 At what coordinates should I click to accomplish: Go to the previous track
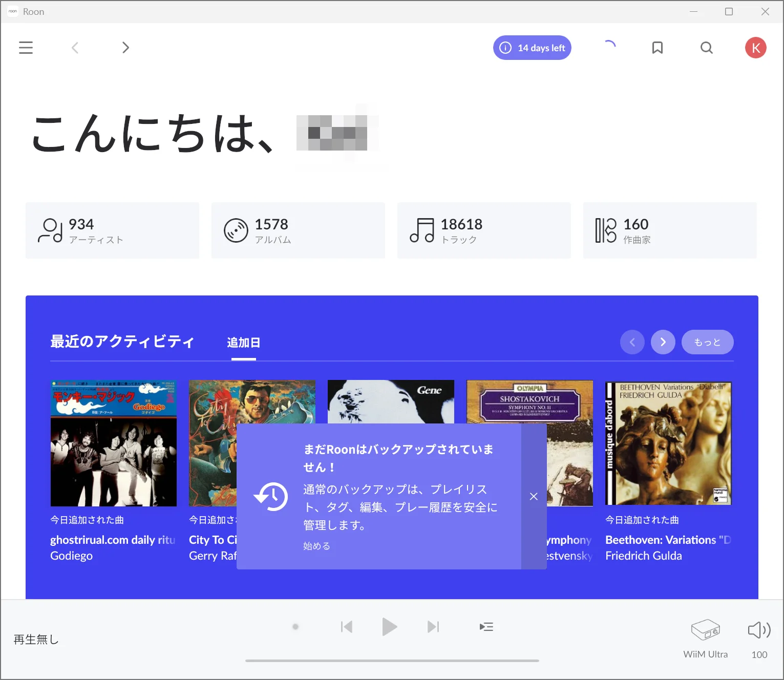click(347, 627)
